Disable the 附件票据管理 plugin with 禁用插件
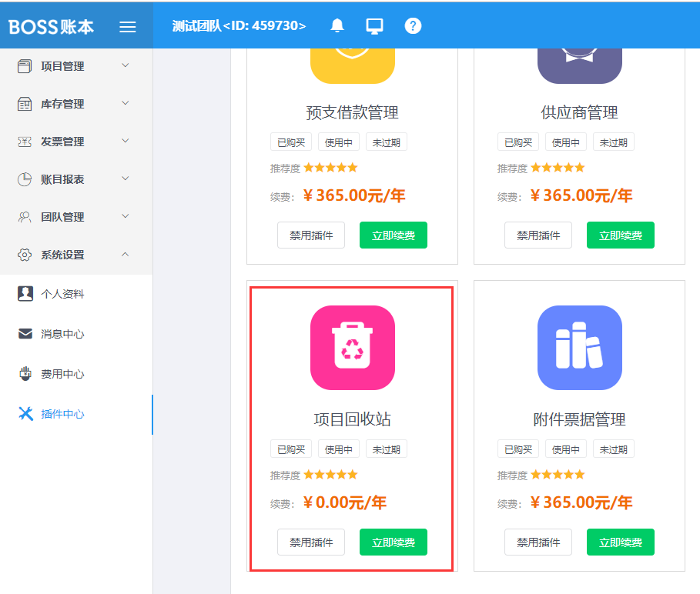This screenshot has width=700, height=594. (538, 542)
